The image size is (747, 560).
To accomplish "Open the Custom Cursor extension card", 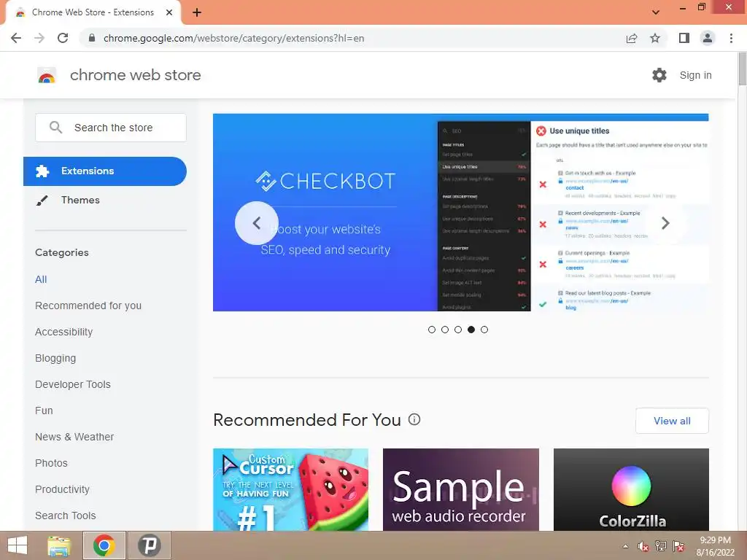I will pos(290,489).
